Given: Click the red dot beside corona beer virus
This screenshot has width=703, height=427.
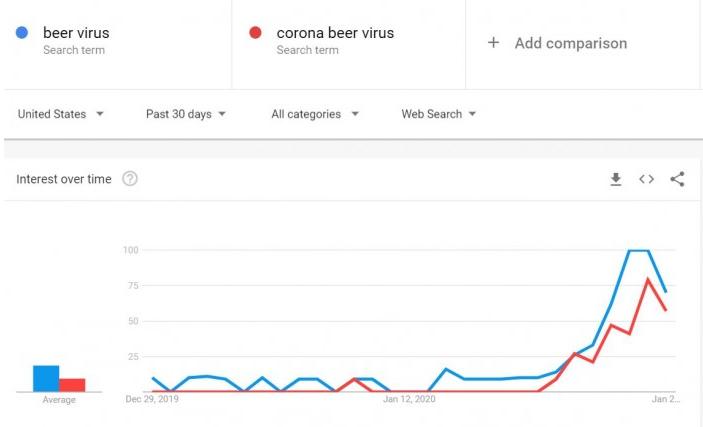Looking at the screenshot, I should pyautogui.click(x=256, y=33).
